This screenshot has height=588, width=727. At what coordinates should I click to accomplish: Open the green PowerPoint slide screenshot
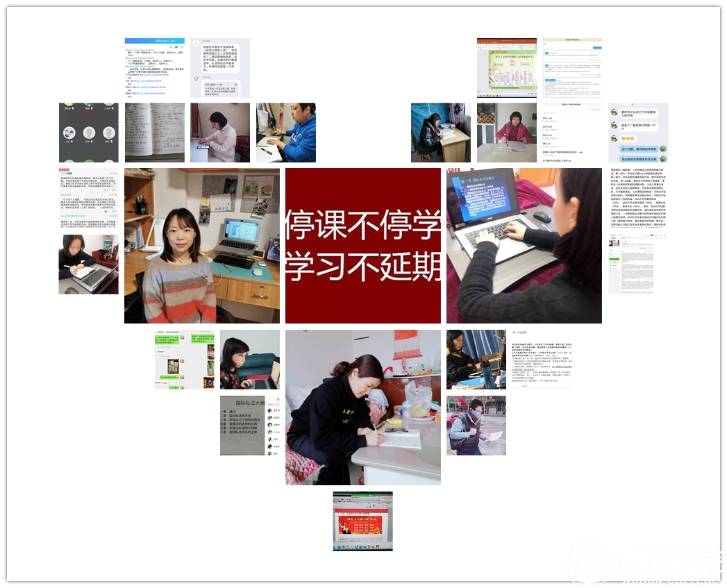(506, 68)
